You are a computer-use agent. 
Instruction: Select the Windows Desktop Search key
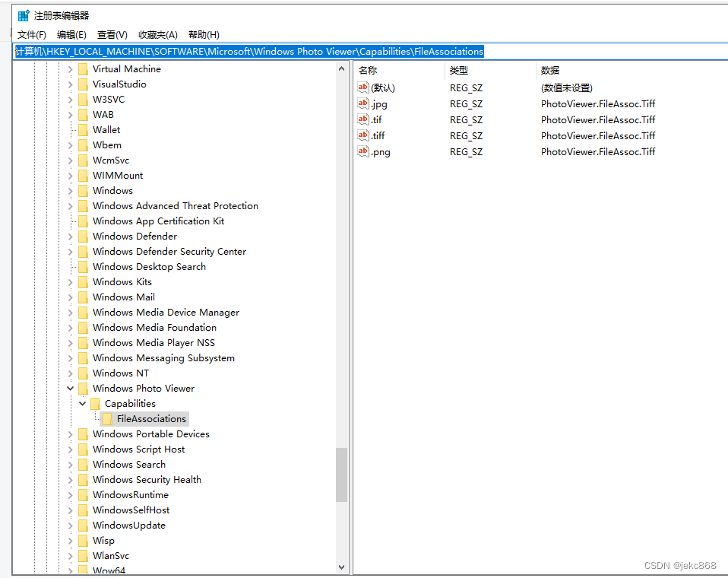[x=149, y=267]
